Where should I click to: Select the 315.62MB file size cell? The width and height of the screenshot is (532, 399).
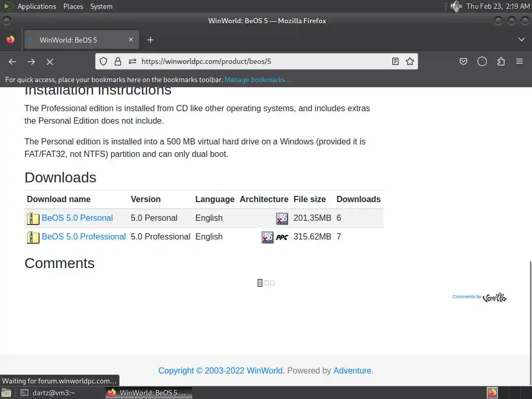pyautogui.click(x=312, y=236)
